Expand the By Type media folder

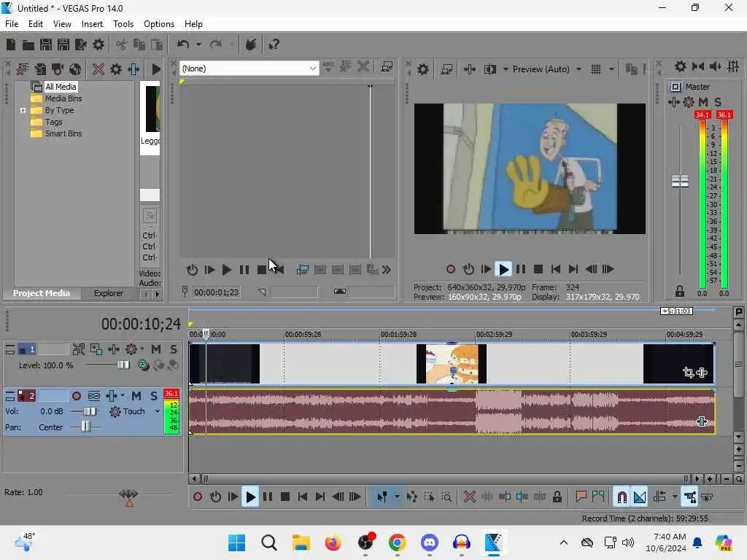(x=23, y=111)
